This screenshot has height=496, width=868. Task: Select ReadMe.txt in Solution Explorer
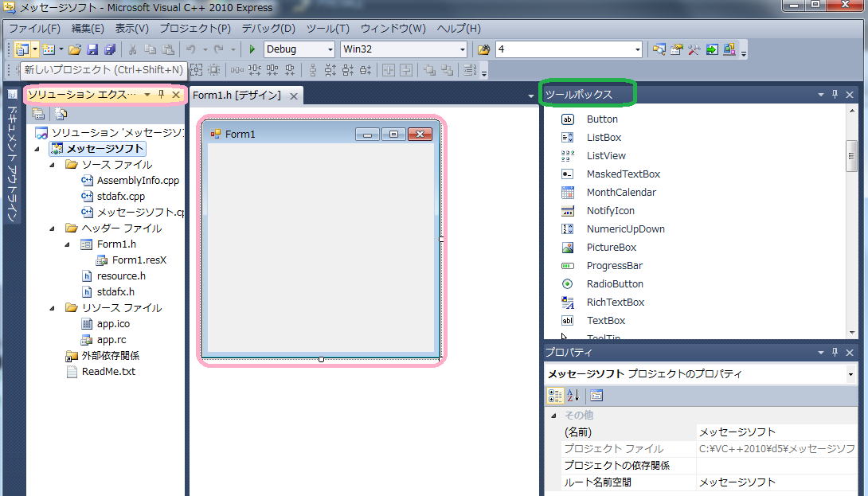coord(108,372)
